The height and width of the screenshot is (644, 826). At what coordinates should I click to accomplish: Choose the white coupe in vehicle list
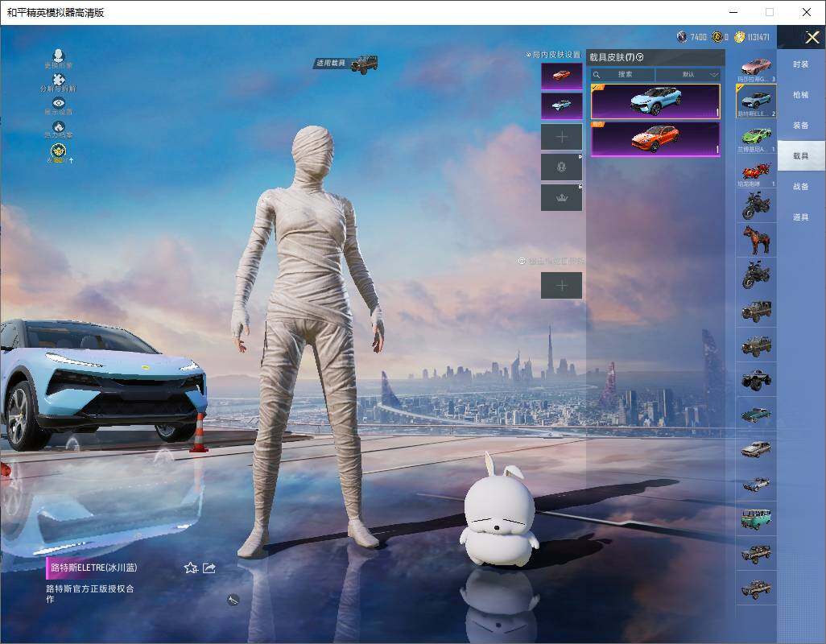pyautogui.click(x=756, y=449)
